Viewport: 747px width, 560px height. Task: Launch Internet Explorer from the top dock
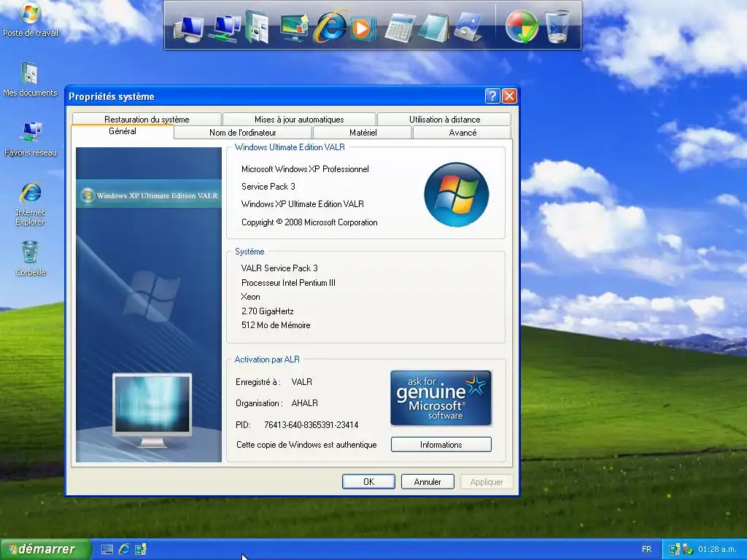click(329, 26)
